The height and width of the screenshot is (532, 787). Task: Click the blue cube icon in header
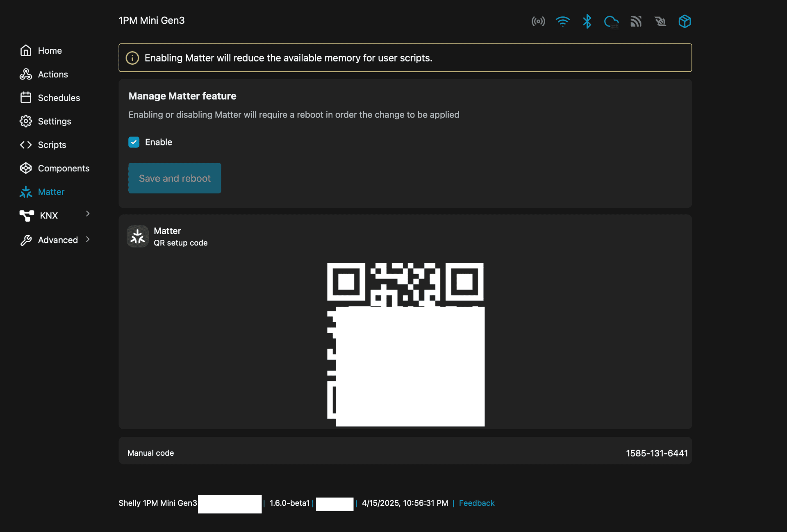[685, 21]
